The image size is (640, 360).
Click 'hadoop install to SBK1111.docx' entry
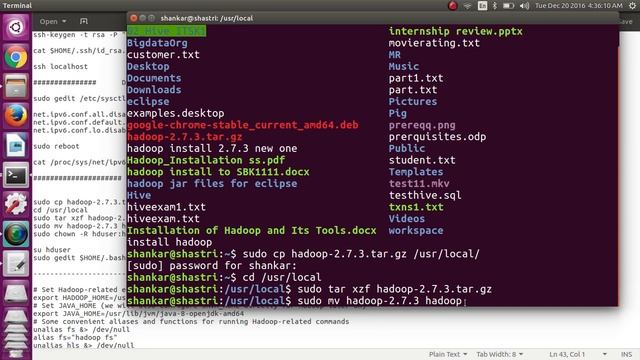click(x=218, y=172)
